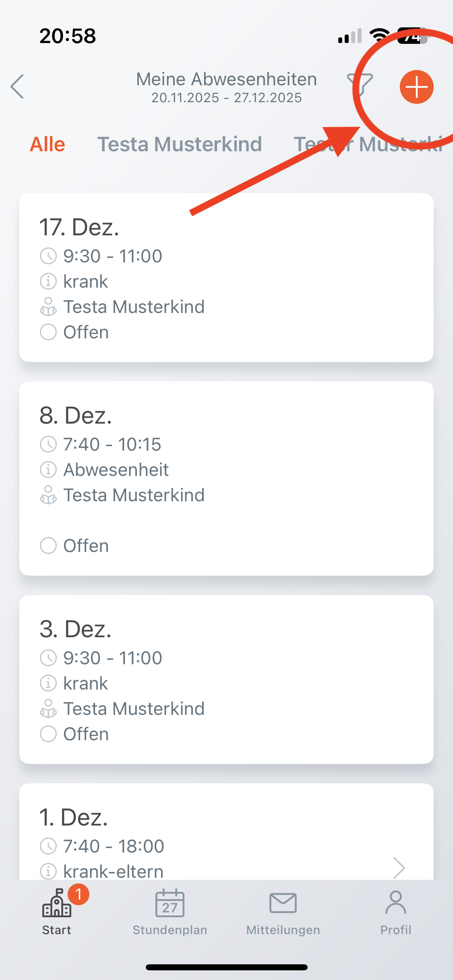Expand the 1. Dez. entry via right chevron

coord(399,867)
